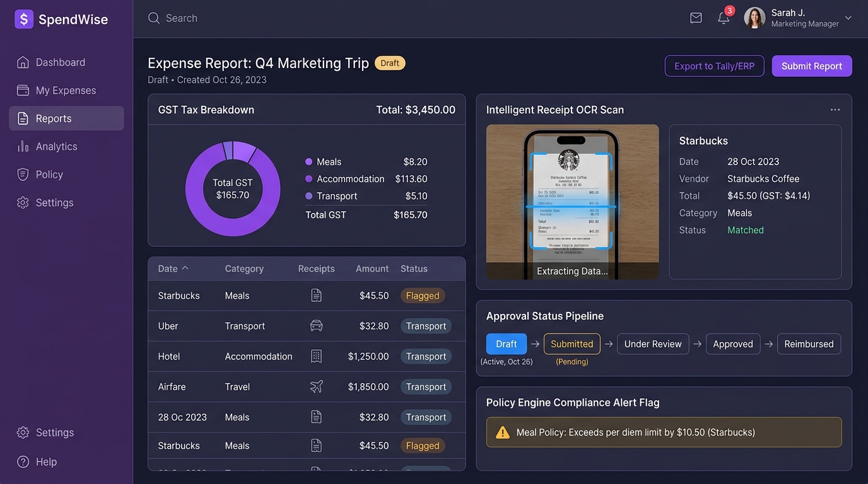Toggle Date column sort arrow
Image resolution: width=868 pixels, height=484 pixels.
tap(185, 268)
